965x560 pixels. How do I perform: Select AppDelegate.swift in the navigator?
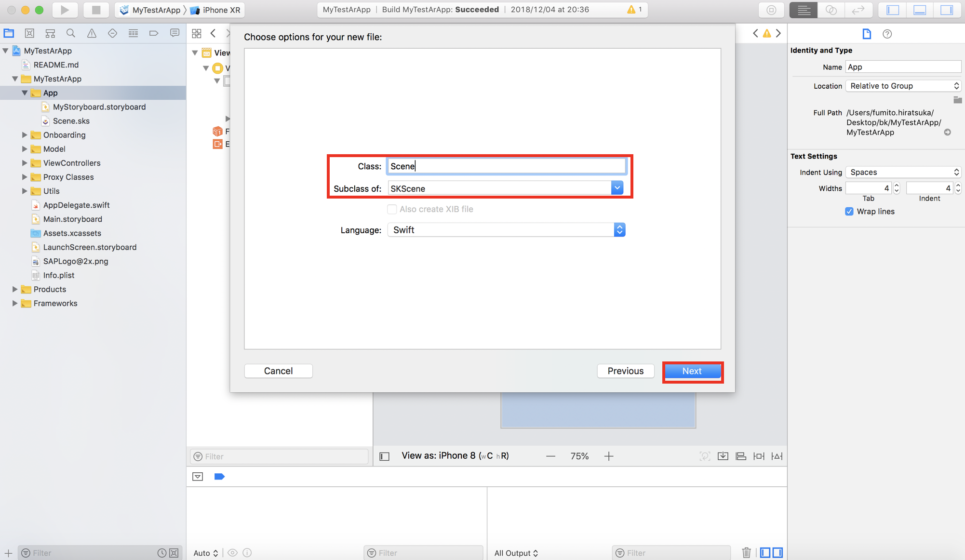coord(76,205)
